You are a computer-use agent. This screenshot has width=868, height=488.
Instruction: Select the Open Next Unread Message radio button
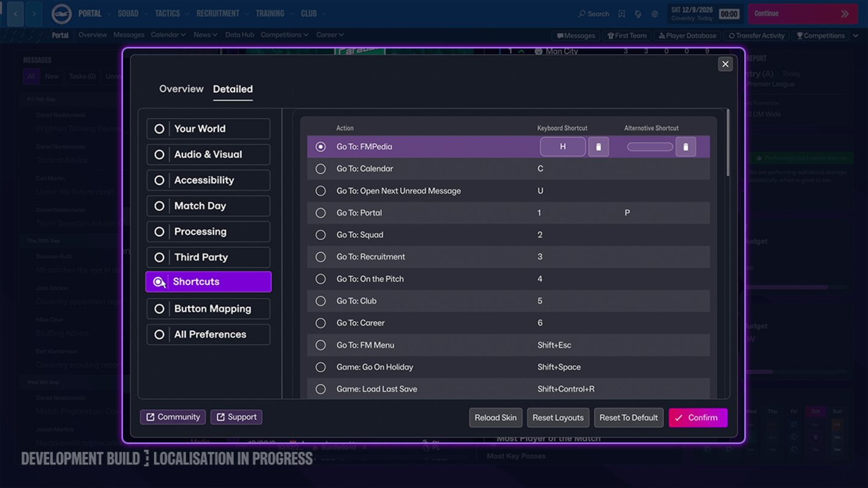click(321, 191)
